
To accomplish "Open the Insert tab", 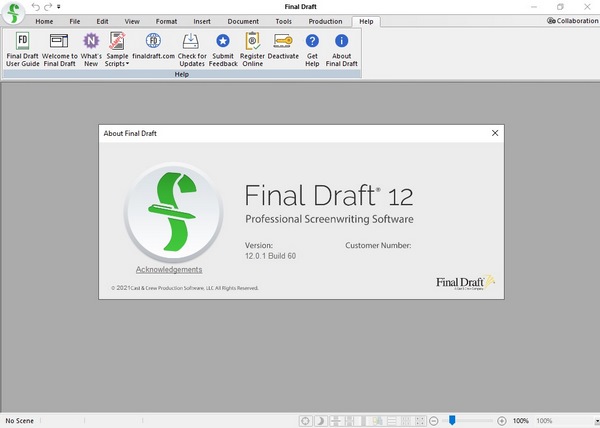I will pyautogui.click(x=202, y=21).
